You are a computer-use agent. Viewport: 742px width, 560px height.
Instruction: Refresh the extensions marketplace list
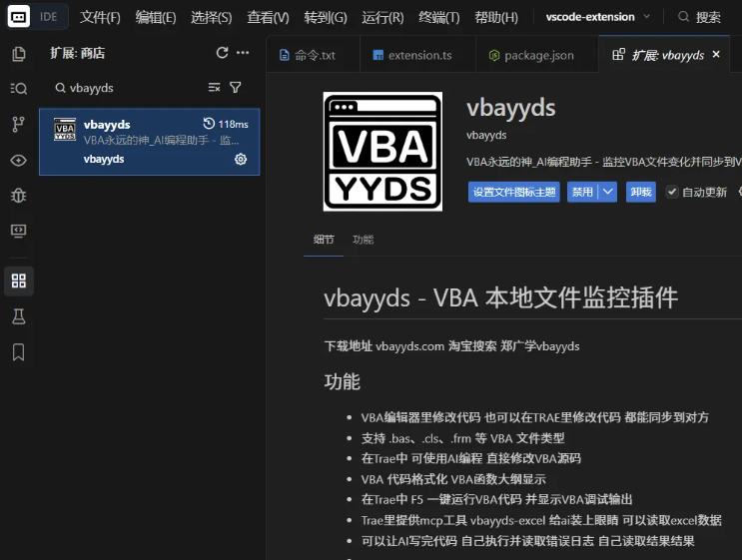click(222, 53)
